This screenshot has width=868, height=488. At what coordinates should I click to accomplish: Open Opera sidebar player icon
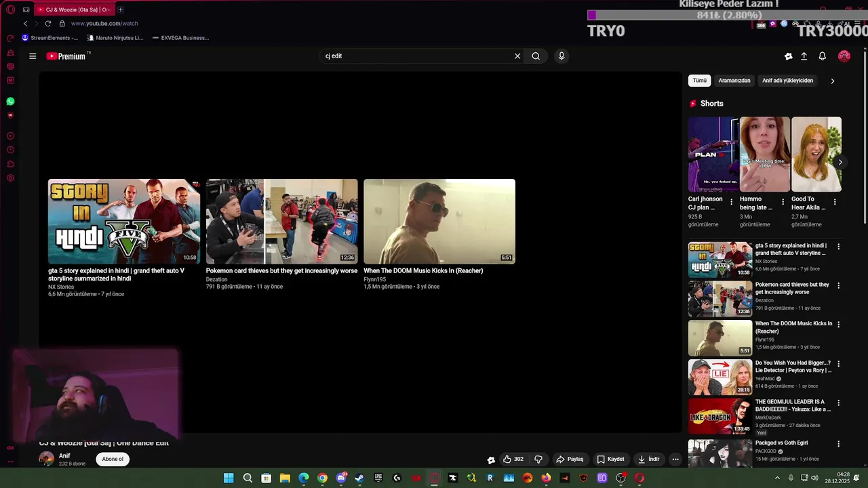pos(10,136)
